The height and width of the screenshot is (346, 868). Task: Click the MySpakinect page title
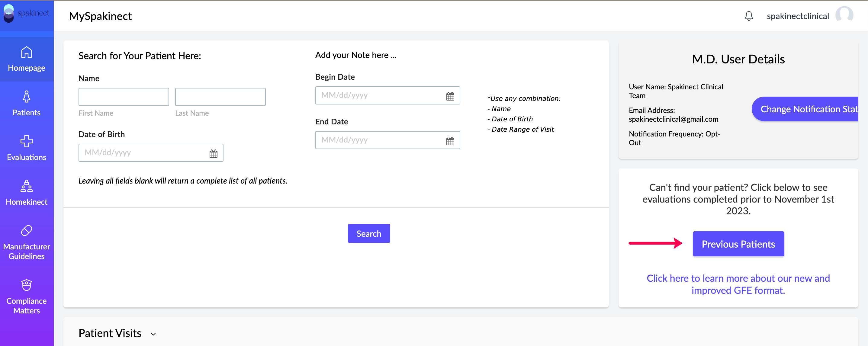[x=100, y=16]
